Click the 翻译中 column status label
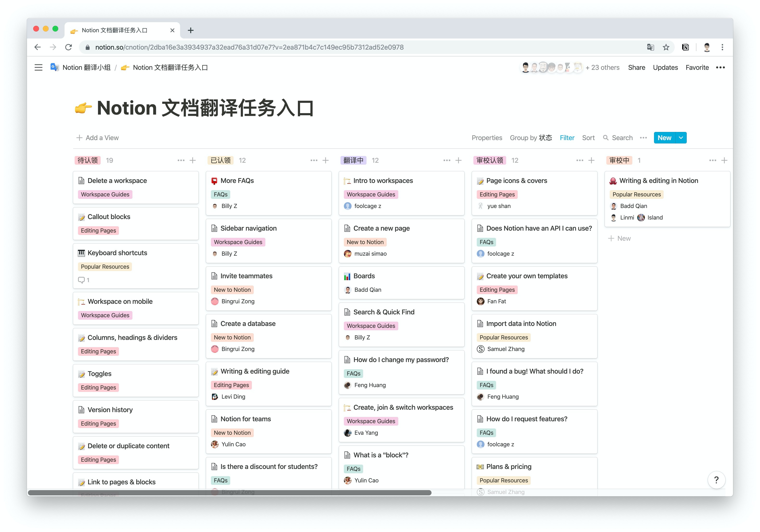 [x=353, y=161]
